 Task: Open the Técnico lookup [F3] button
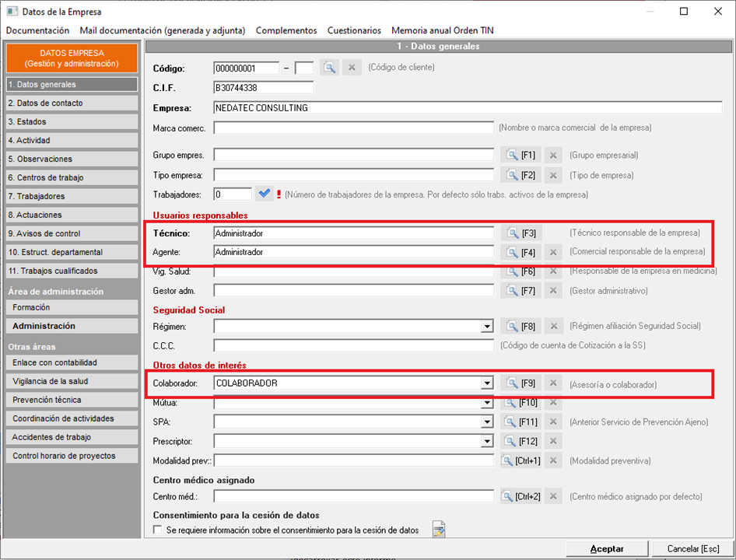(x=520, y=233)
